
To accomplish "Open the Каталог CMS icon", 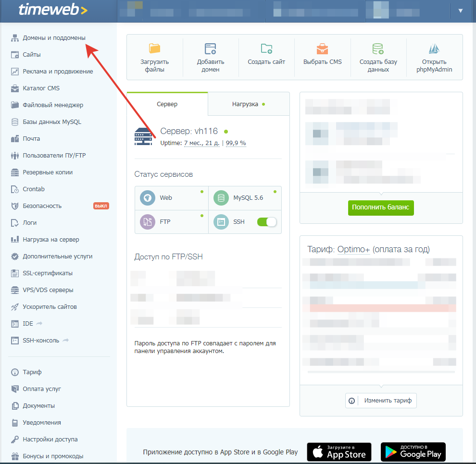I will click(x=14, y=88).
